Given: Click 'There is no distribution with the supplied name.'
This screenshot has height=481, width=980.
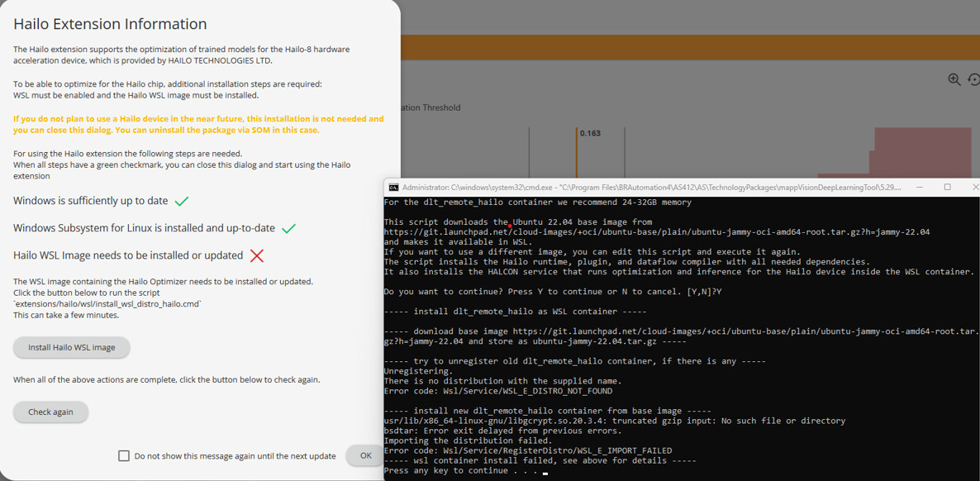Looking at the screenshot, I should click(x=503, y=381).
